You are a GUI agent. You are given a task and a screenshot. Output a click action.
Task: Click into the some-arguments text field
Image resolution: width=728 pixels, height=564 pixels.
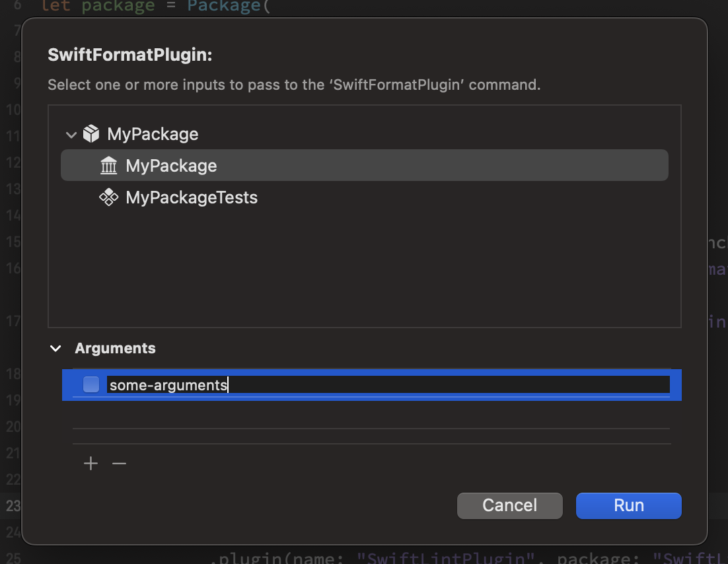tap(388, 385)
